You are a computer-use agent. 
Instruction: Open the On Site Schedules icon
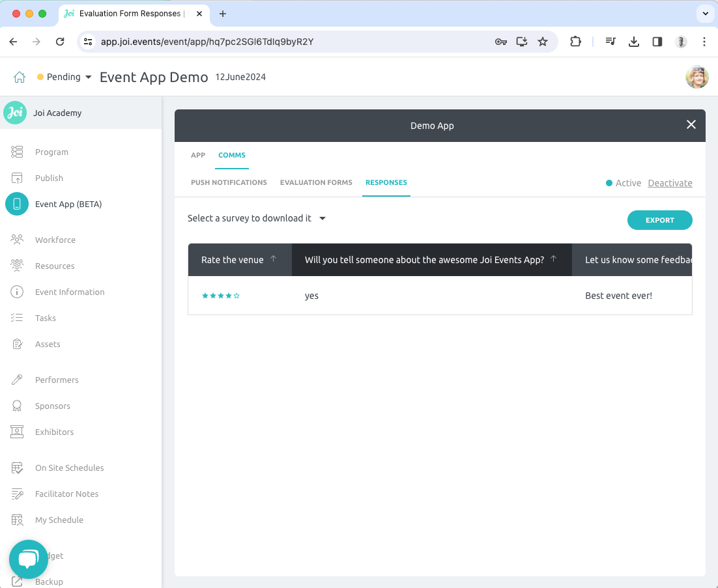17,468
